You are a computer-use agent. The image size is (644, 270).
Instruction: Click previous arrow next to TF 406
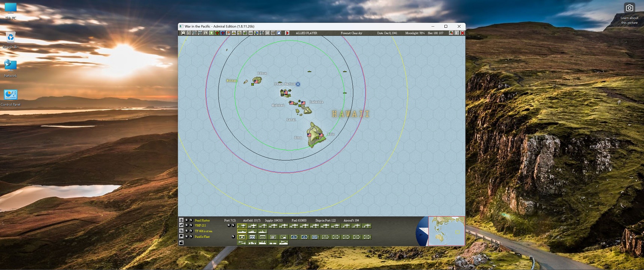tap(186, 231)
